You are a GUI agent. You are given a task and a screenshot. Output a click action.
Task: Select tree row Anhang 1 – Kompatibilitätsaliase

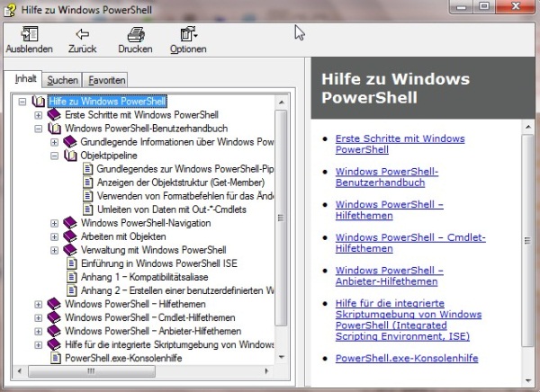tap(144, 277)
